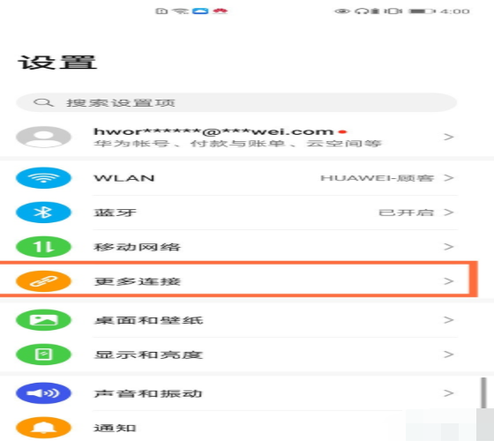The width and height of the screenshot is (494, 448).
Task: Tap the orange link icon for 更多连接
Action: pyautogui.click(x=43, y=281)
